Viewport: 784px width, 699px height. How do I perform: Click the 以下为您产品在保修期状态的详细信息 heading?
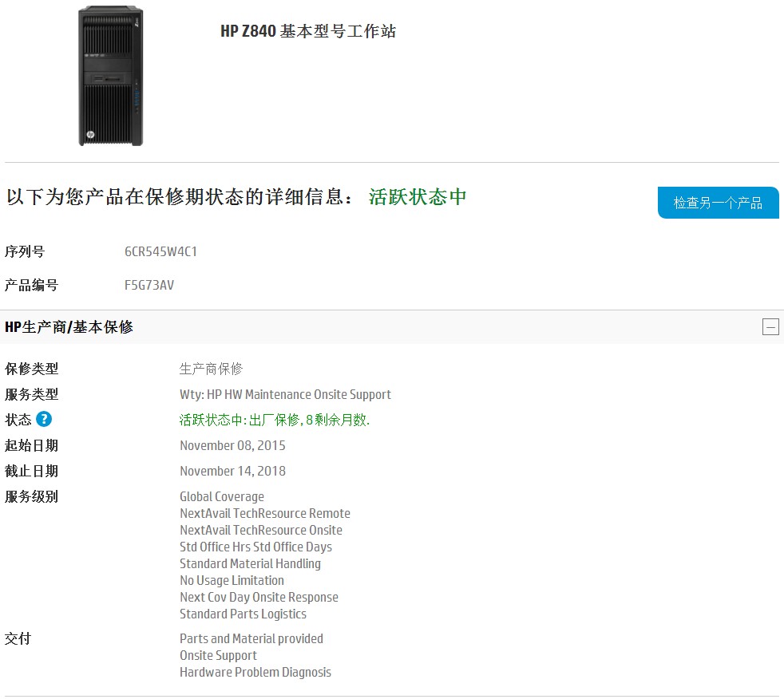[x=179, y=197]
